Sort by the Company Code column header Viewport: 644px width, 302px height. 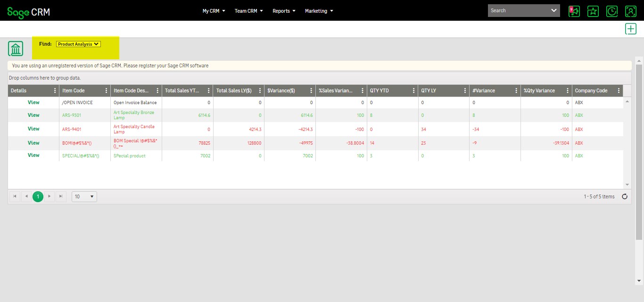(591, 91)
